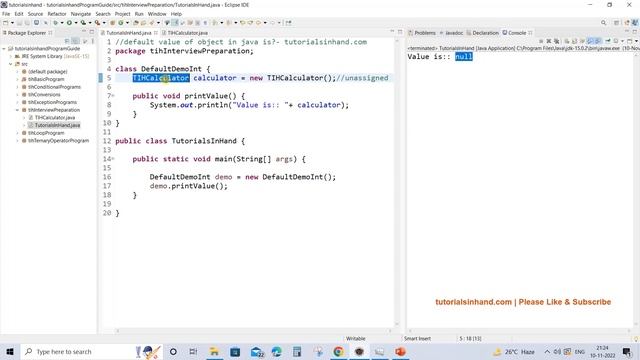Click the Save All toolbar icon
The width and height of the screenshot is (640, 360).
point(27,23)
